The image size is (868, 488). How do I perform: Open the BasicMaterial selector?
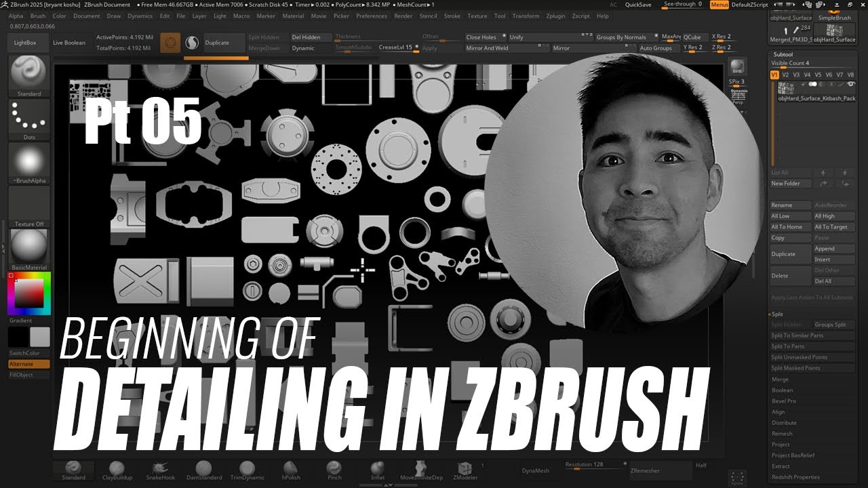[29, 249]
